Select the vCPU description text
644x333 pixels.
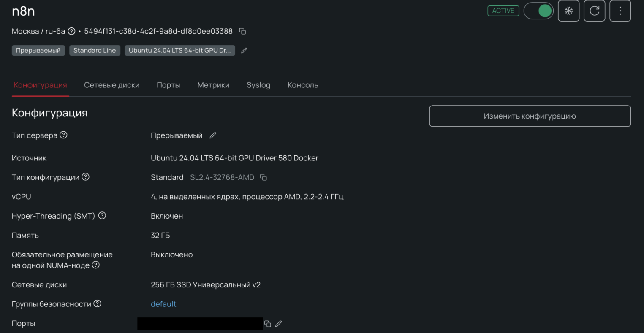click(x=247, y=197)
